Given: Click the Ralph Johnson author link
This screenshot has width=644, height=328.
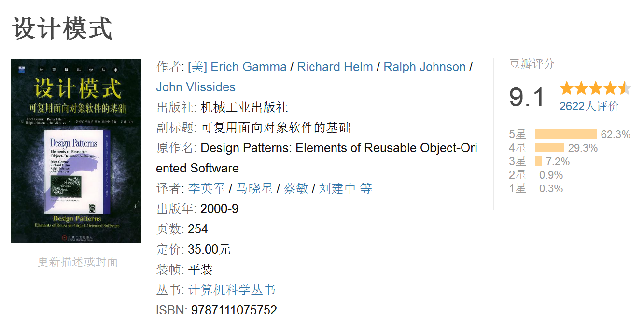Looking at the screenshot, I should [x=424, y=67].
